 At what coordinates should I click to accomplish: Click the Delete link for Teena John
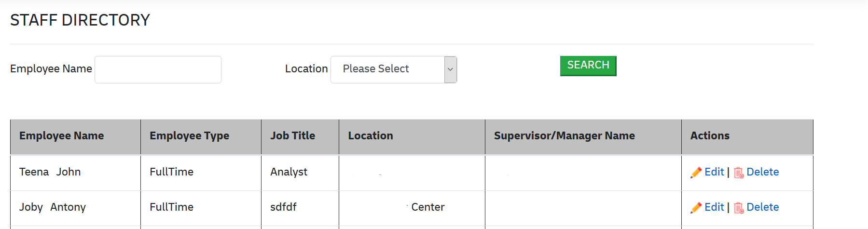(762, 172)
